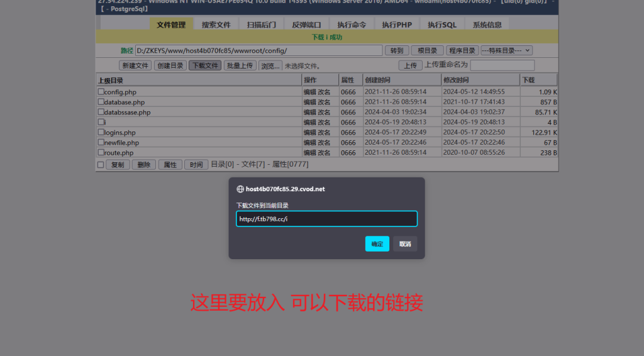The image size is (644, 356).
Task: Select the 执行SQL tab
Action: pos(442,25)
